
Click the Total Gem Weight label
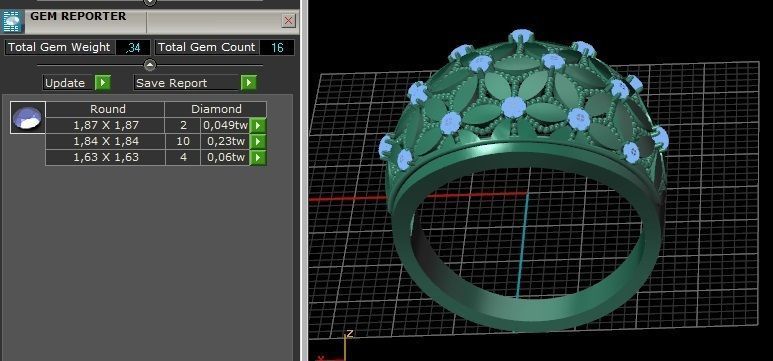59,47
